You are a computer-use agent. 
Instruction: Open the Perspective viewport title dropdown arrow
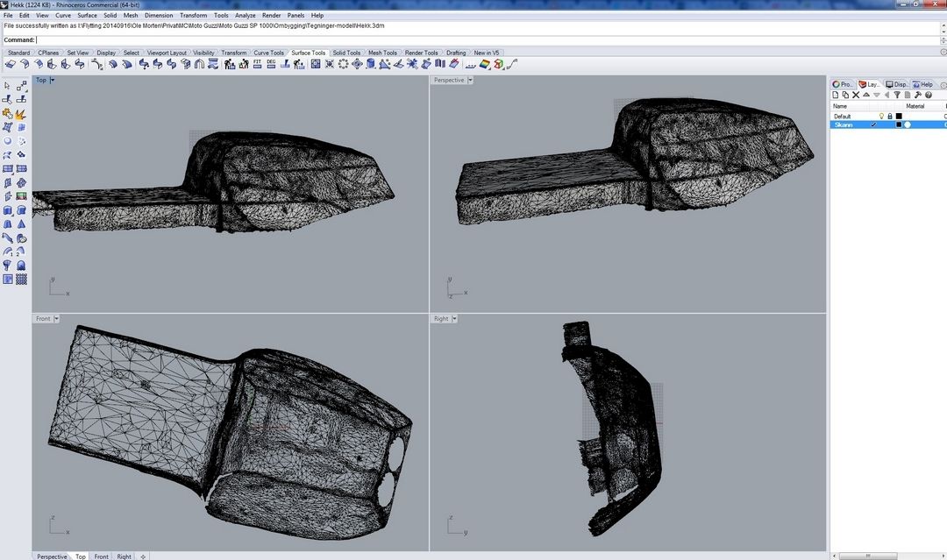point(471,80)
